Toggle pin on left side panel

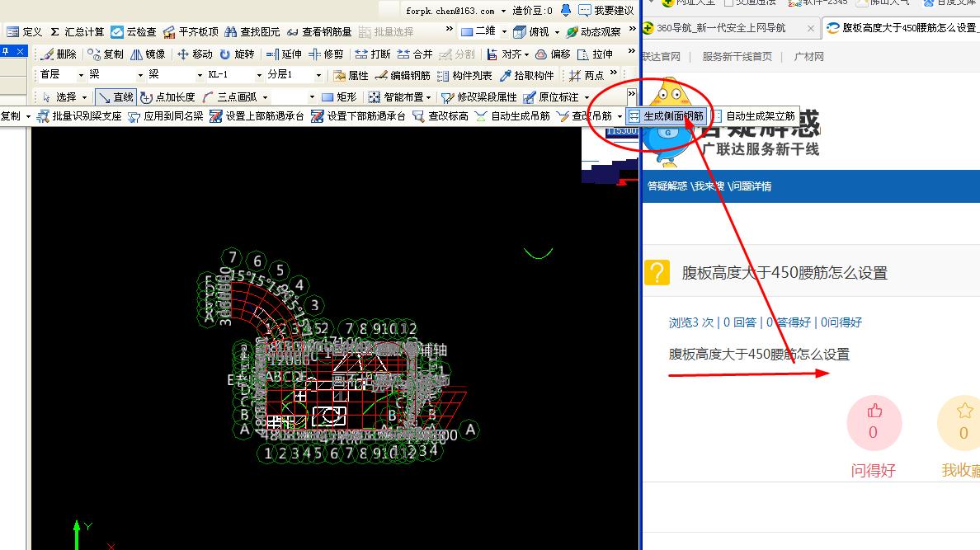coord(6,51)
